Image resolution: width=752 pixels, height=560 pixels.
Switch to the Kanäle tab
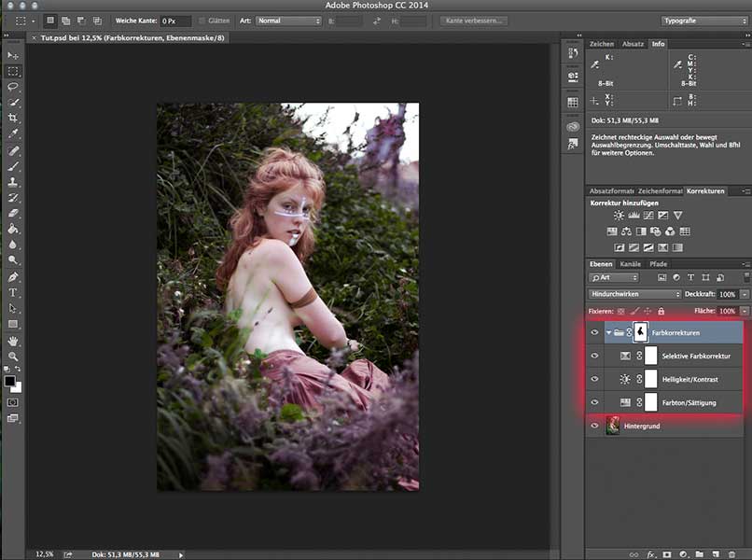(631, 264)
